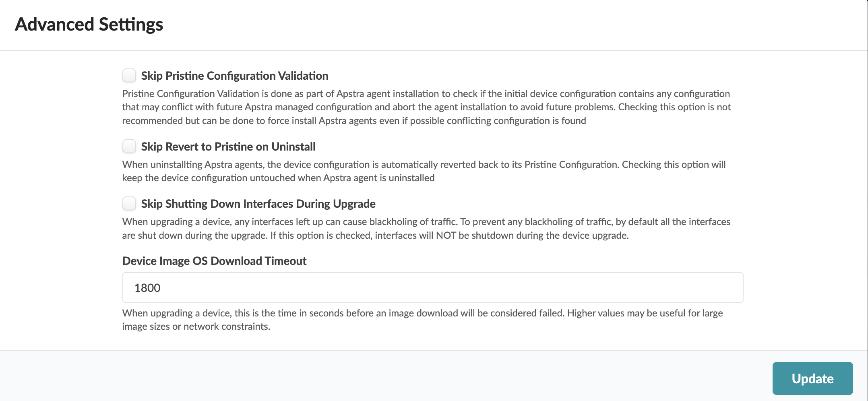Click the "Skip Pristine Configuration Validation" label text
Screen dimensions: 868x401
[234, 76]
